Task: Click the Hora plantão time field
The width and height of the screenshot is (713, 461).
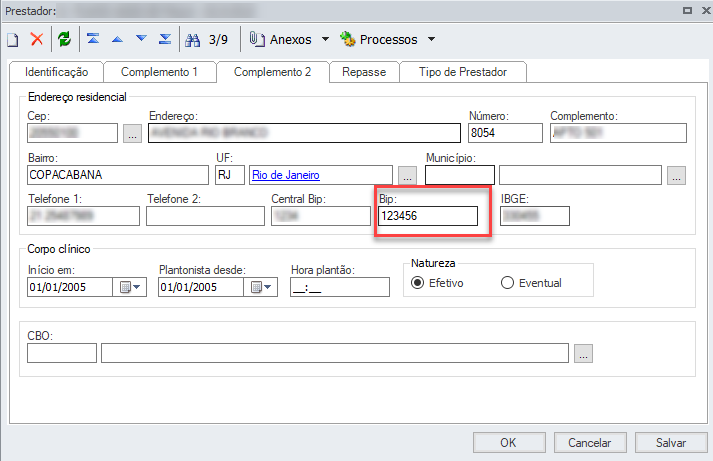Action: [x=340, y=287]
